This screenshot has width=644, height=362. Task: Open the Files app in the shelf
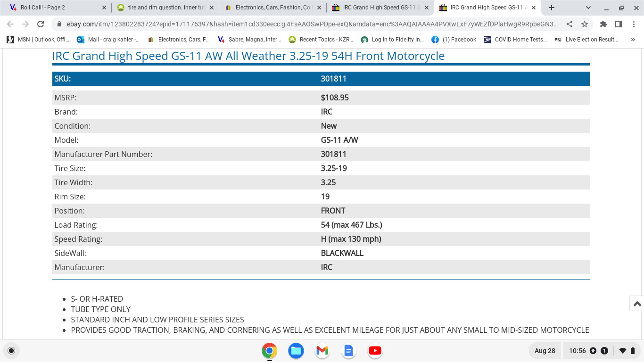296,351
